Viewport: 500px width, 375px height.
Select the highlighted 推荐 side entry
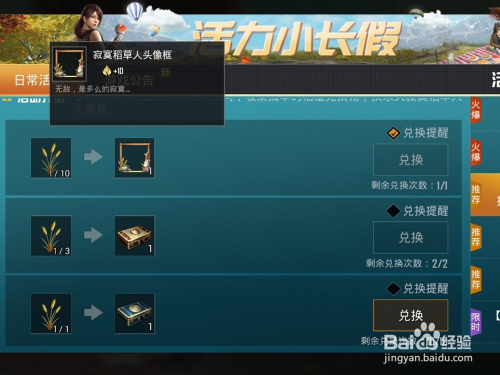[485, 195]
